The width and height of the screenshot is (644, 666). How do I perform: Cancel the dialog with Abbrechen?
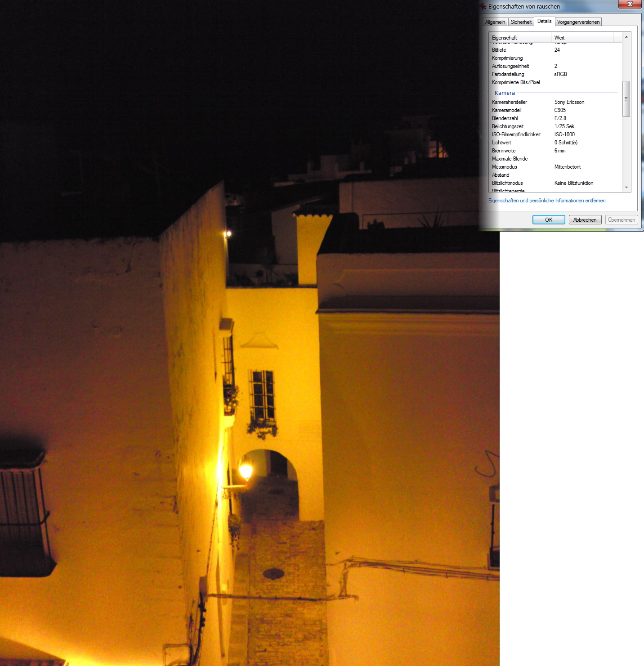pyautogui.click(x=585, y=220)
